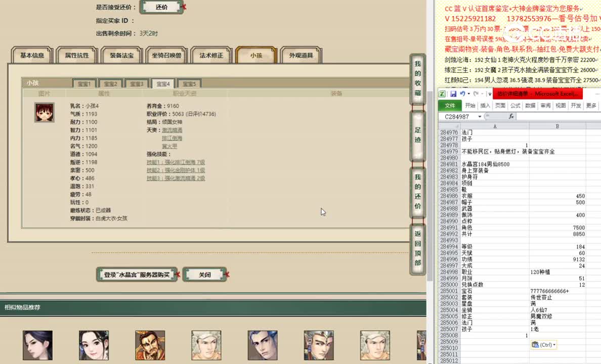Click 登录"水晶宫"服务器购买 button
Screen dimensions: 601x364
137,275
